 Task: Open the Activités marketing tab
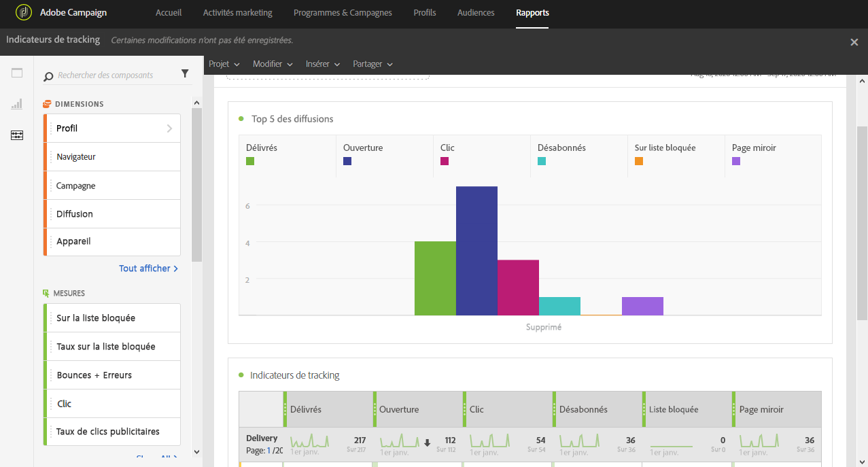coord(238,13)
